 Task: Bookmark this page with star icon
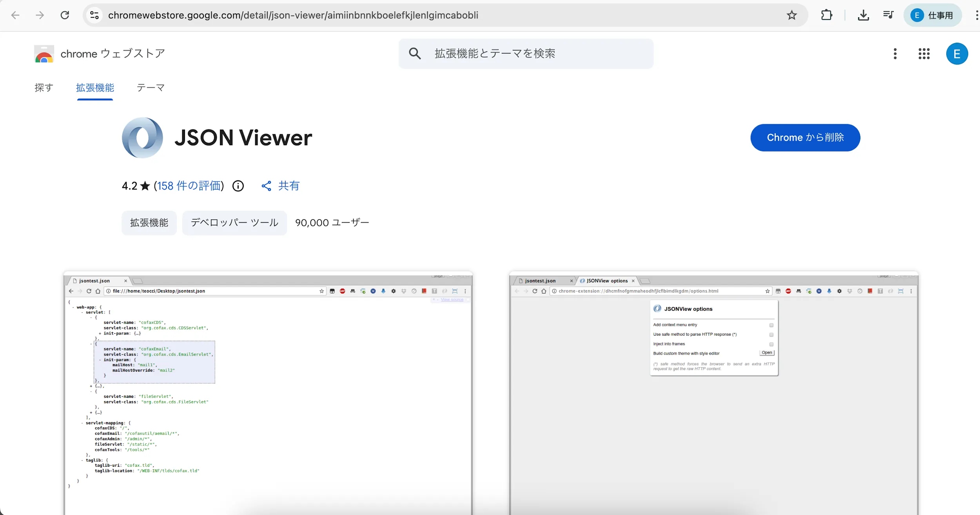pyautogui.click(x=791, y=15)
